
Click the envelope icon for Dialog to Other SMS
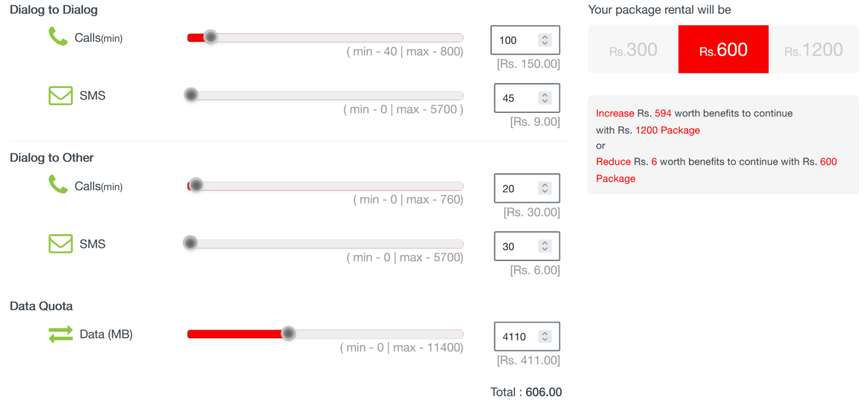point(61,243)
